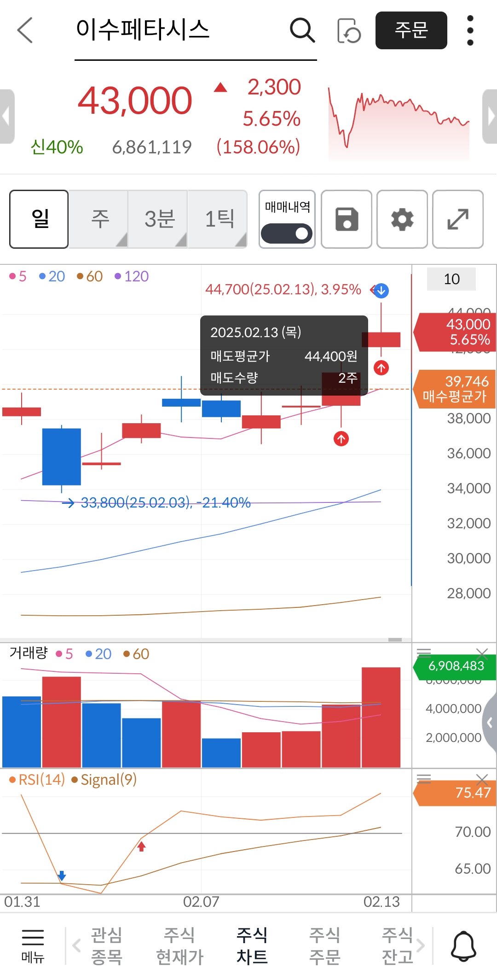Tap the trading volume 6,861,119 text
Image resolution: width=497 pixels, height=980 pixels.
coord(152,147)
